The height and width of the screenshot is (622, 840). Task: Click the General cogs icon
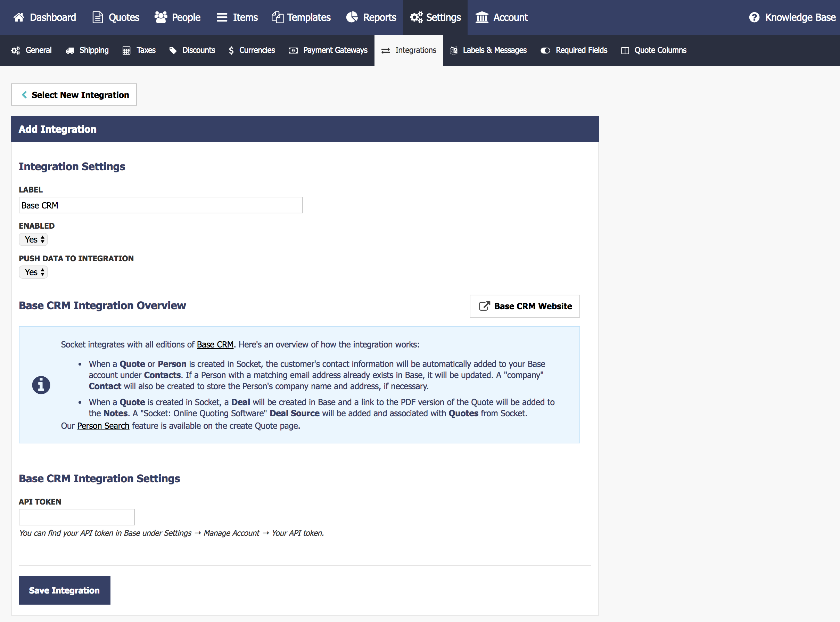(15, 50)
